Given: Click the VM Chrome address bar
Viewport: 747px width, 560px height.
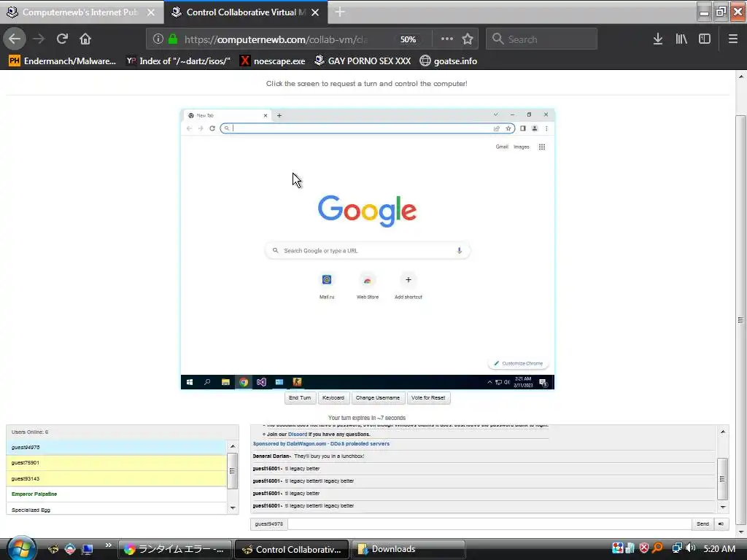Looking at the screenshot, I should click(x=368, y=128).
